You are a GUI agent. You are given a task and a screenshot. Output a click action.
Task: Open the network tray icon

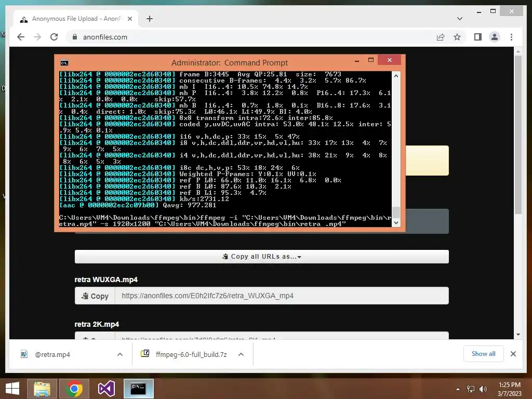coord(471,389)
